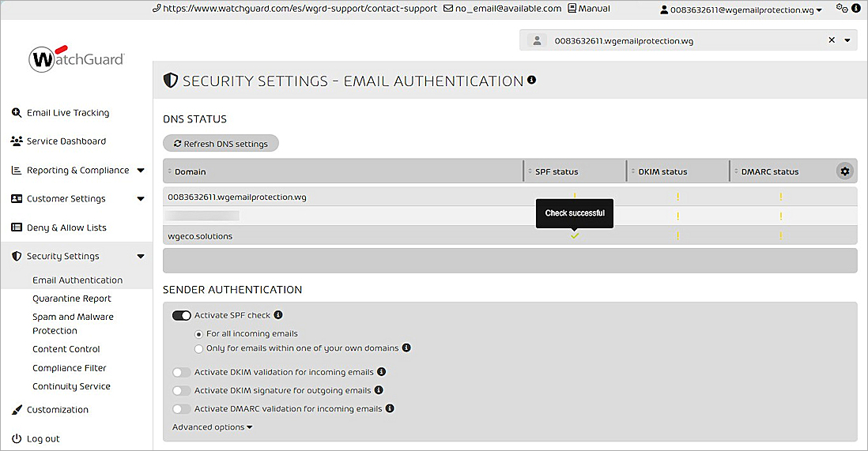
Task: Go to Email Live Tracking
Action: (x=67, y=113)
